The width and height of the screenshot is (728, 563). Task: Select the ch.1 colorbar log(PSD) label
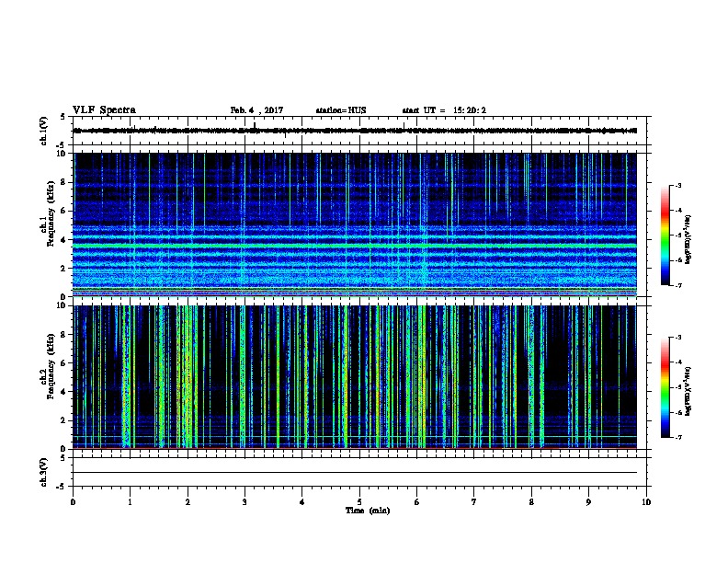[688, 239]
